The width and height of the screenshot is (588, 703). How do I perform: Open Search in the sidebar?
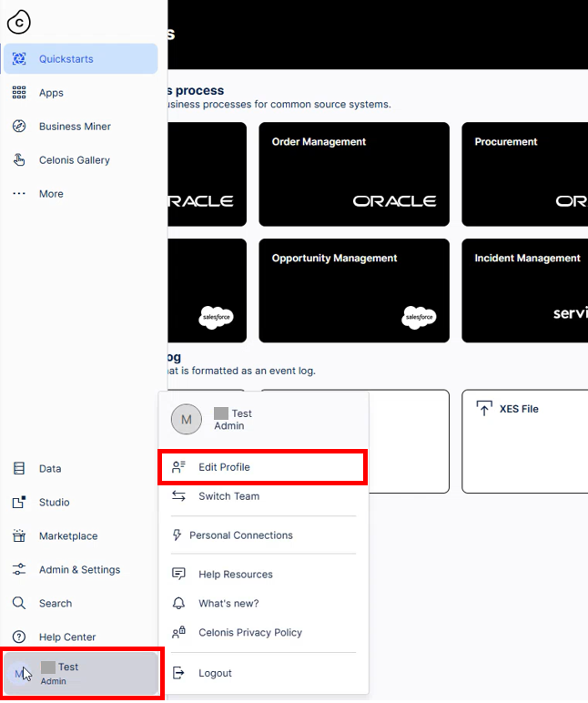[x=81, y=603]
